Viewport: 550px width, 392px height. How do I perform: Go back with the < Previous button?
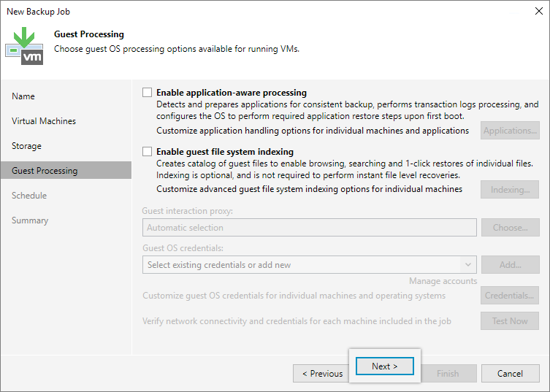coord(322,374)
